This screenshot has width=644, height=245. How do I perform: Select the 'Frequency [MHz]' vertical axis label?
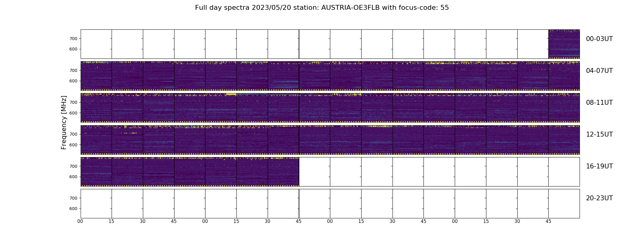point(64,123)
